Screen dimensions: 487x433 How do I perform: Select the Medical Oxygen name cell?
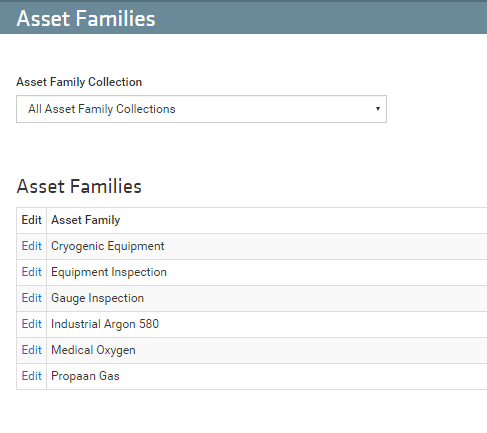coord(267,350)
